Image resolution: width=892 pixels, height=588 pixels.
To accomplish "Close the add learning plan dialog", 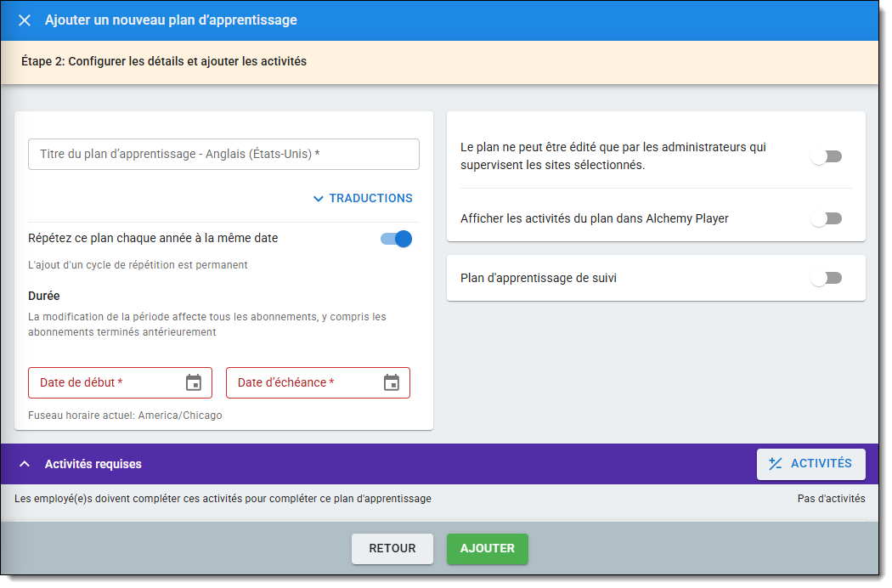I will pos(25,20).
